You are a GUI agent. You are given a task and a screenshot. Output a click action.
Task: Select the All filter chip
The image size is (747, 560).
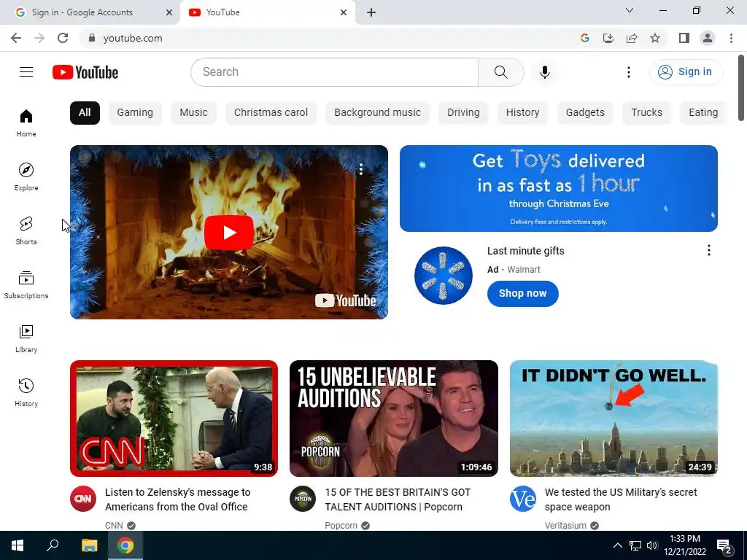tap(85, 113)
